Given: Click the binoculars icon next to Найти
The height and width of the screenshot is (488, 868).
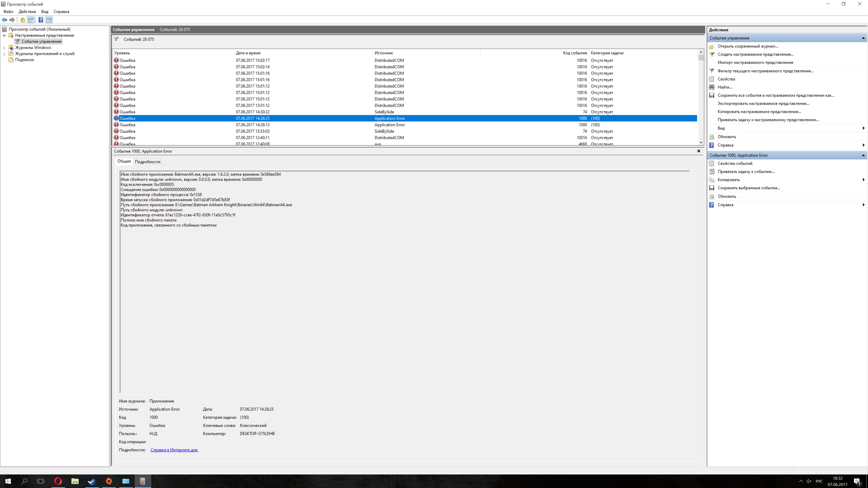Looking at the screenshot, I should (712, 87).
